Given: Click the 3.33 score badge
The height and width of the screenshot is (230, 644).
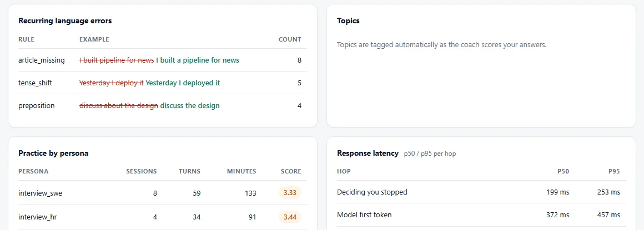Looking at the screenshot, I should pos(290,193).
